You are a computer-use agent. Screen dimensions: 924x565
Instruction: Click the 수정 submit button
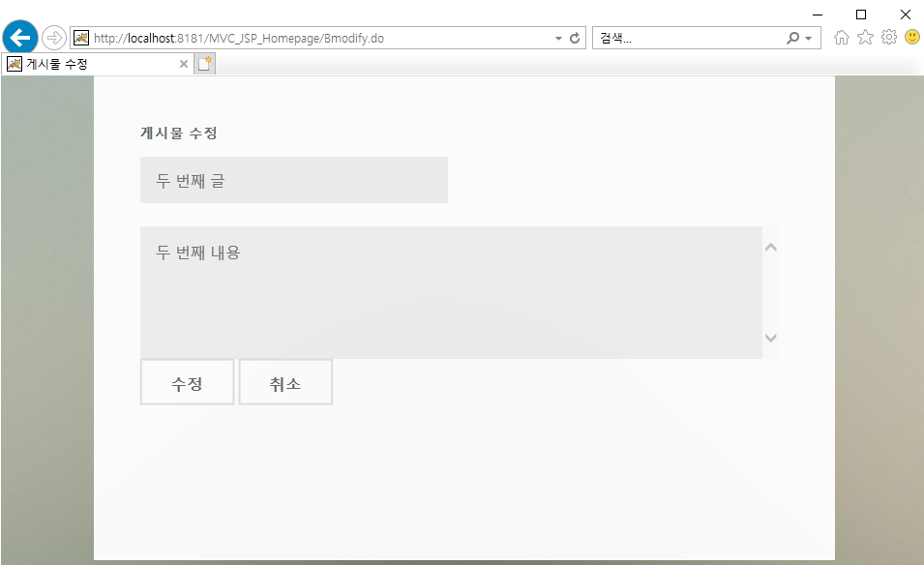click(187, 381)
